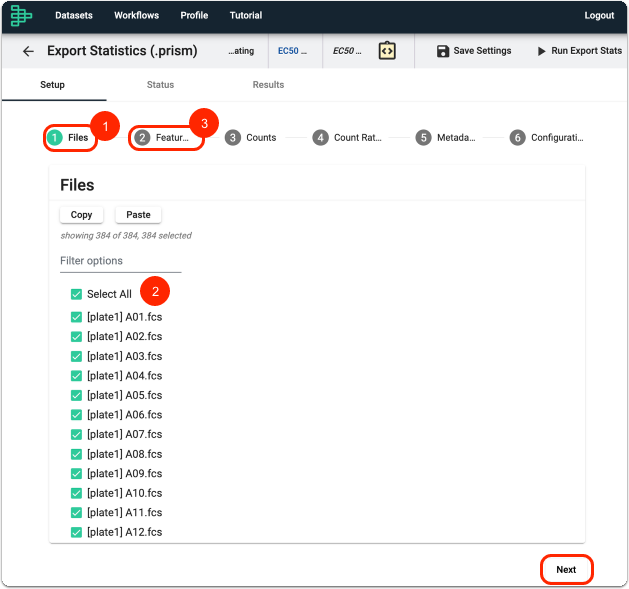629x589 pixels.
Task: Click the Save Settings disk icon
Action: (x=443, y=51)
